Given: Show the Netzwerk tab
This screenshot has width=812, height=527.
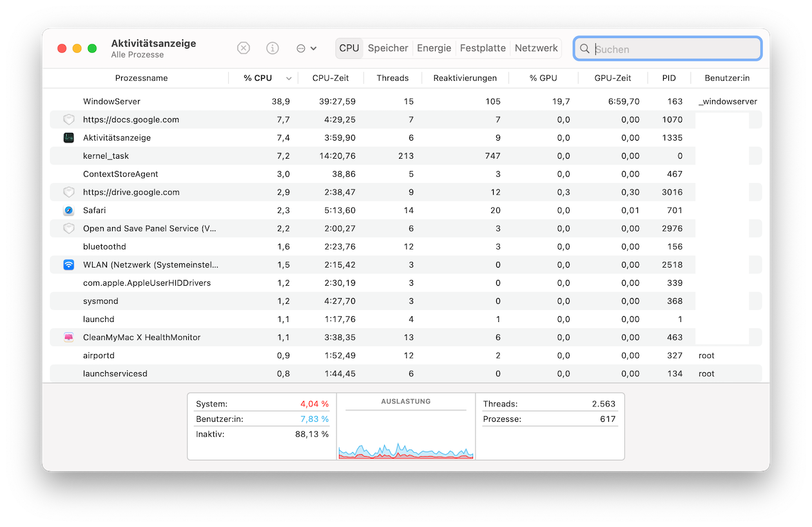Looking at the screenshot, I should (536, 48).
